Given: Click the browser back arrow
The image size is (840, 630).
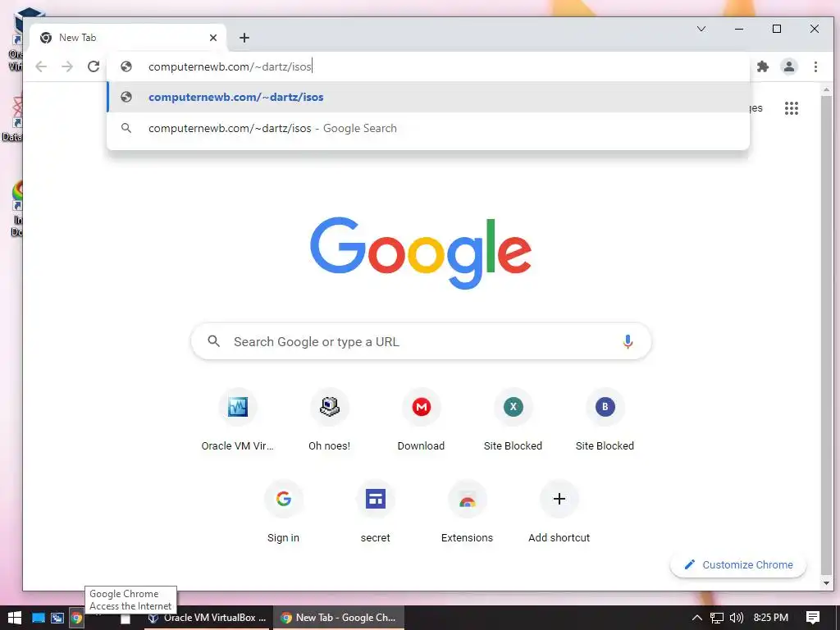Looking at the screenshot, I should (x=41, y=66).
